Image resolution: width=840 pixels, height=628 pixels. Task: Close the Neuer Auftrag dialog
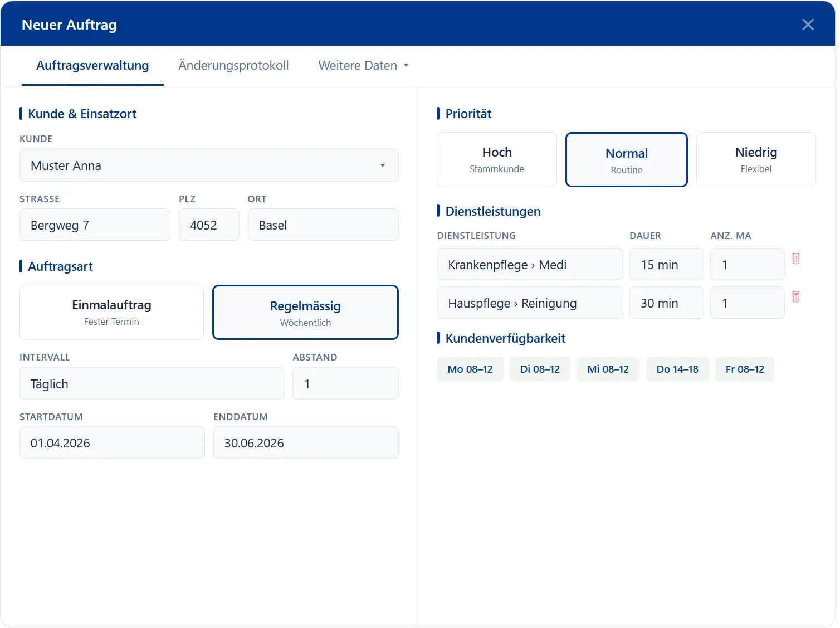807,25
